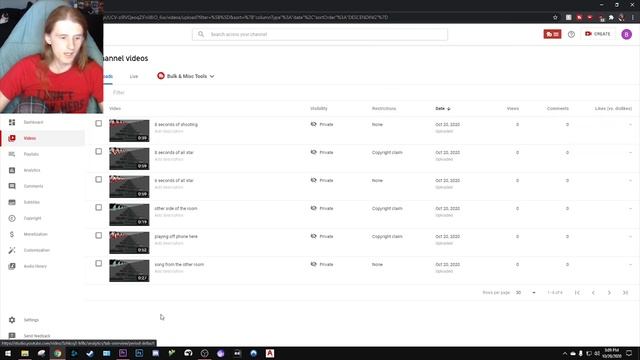Open File Explorer from the taskbar
The height and width of the screenshot is (360, 640).
click(x=25, y=353)
